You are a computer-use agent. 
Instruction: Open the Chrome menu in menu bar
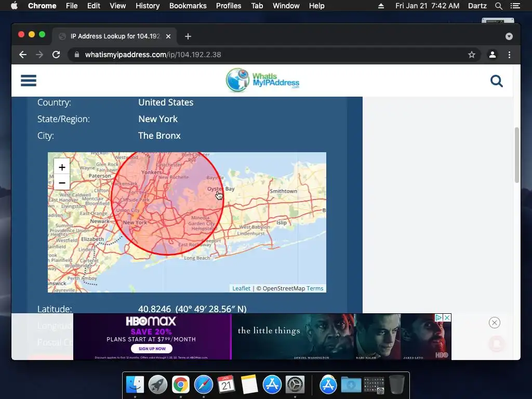pos(42,6)
